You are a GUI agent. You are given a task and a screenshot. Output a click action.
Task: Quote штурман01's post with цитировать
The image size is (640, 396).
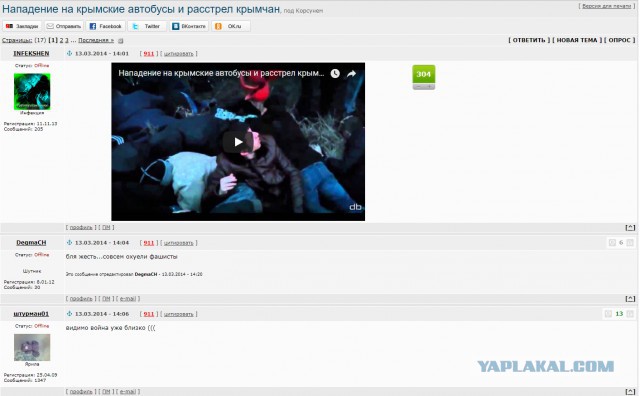tap(178, 314)
